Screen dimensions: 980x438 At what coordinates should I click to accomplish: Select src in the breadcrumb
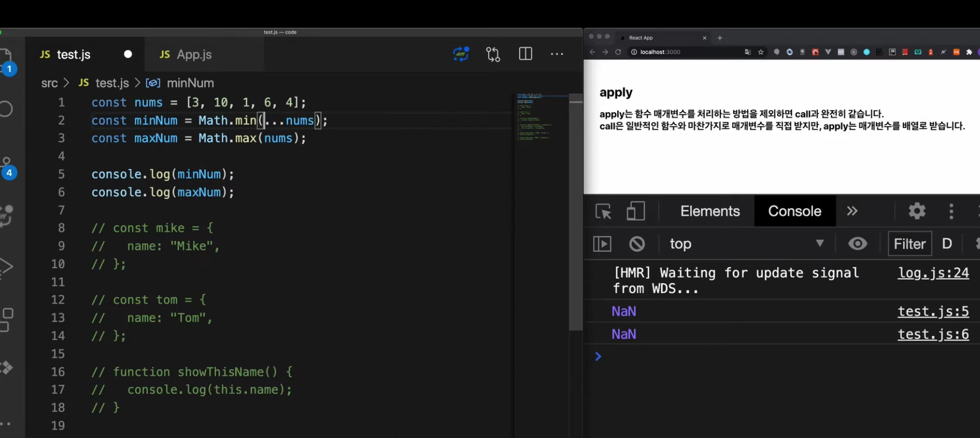pos(49,83)
